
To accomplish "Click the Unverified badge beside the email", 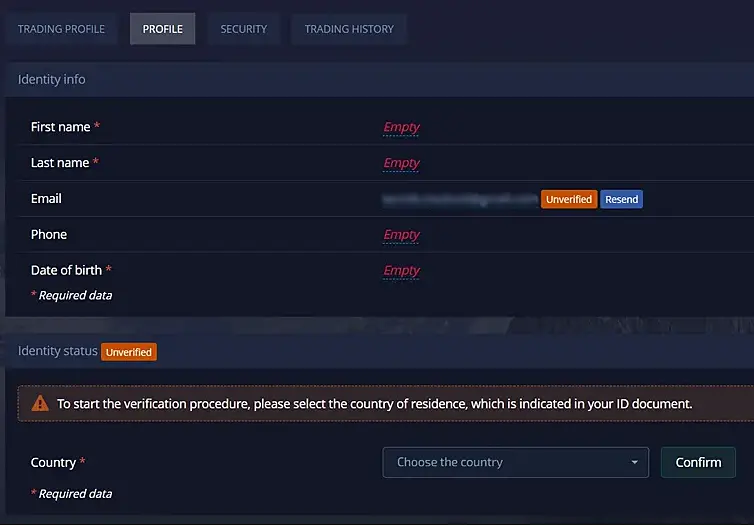I will (569, 199).
